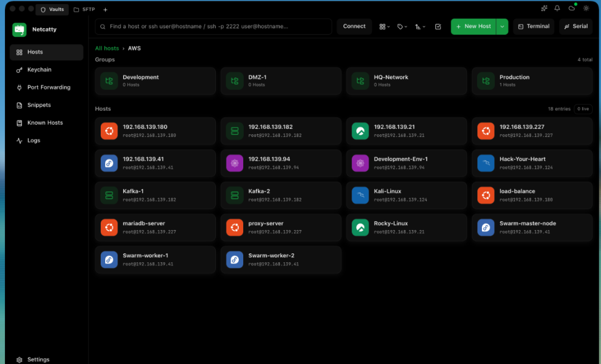Open the Production group
The width and height of the screenshot is (601, 364).
point(533,81)
